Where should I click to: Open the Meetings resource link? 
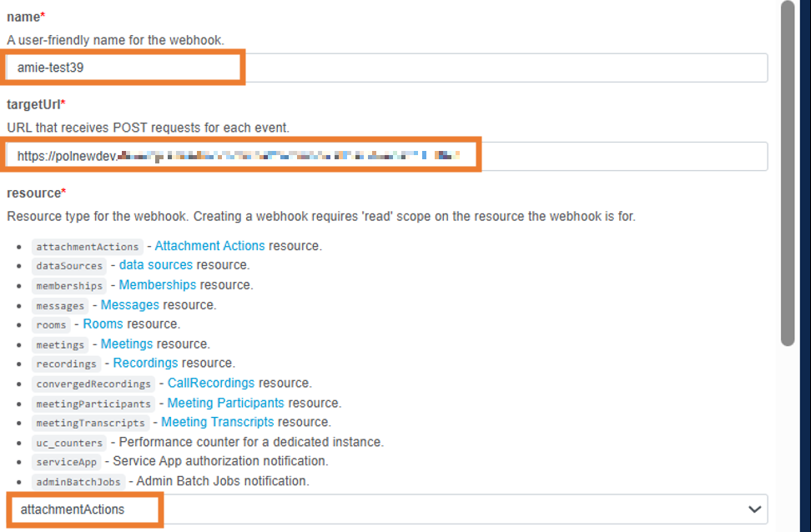pos(127,344)
